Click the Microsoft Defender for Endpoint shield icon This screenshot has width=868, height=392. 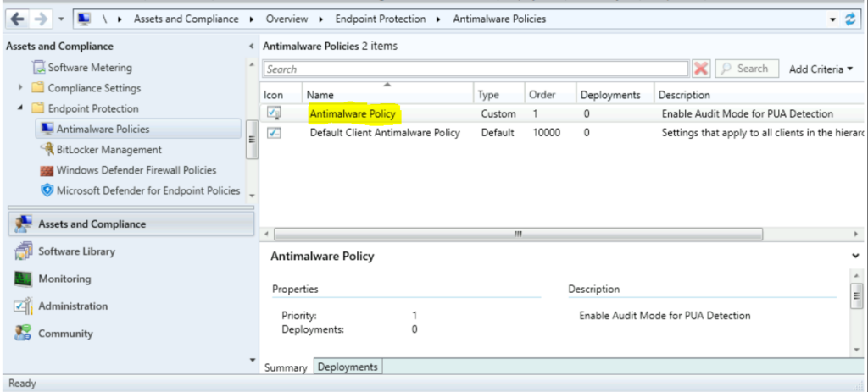click(47, 190)
